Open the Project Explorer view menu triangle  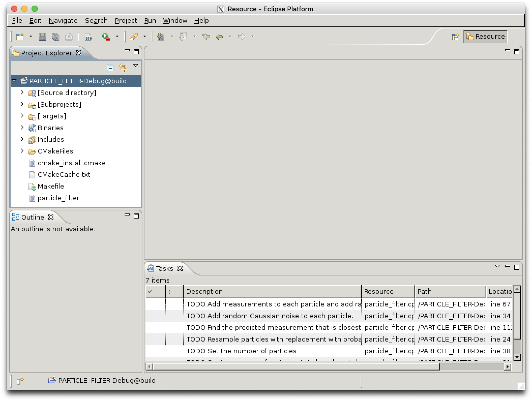click(x=136, y=66)
